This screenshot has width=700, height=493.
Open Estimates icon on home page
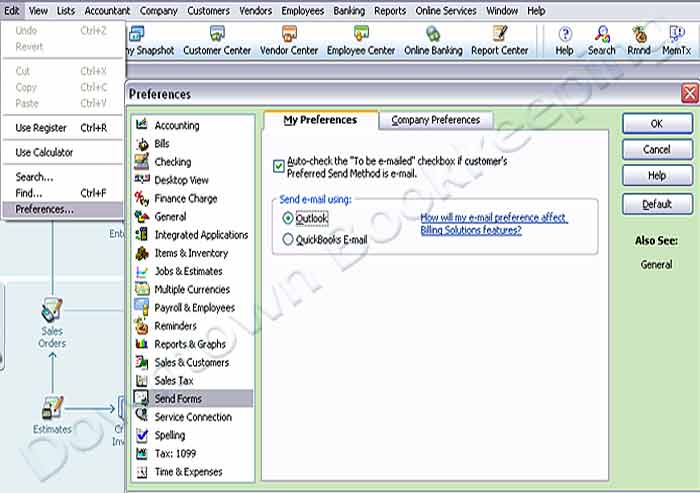tap(52, 407)
